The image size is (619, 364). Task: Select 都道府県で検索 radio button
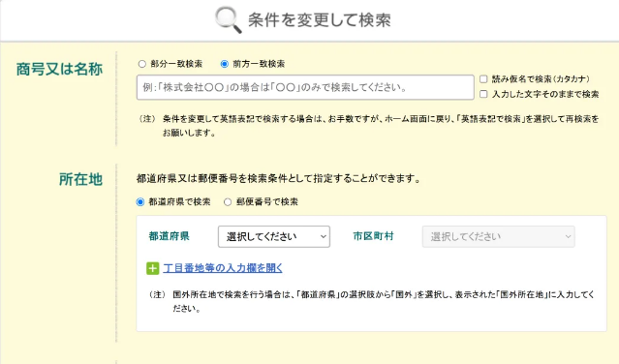[140, 202]
